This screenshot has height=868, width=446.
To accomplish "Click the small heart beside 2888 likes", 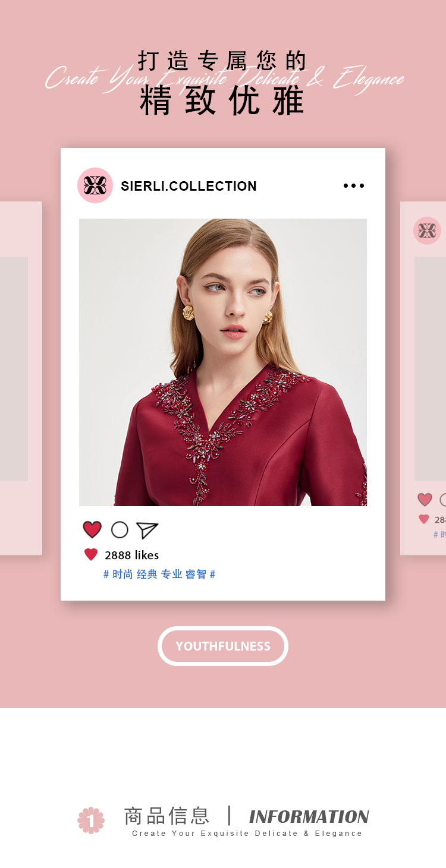I will [91, 555].
